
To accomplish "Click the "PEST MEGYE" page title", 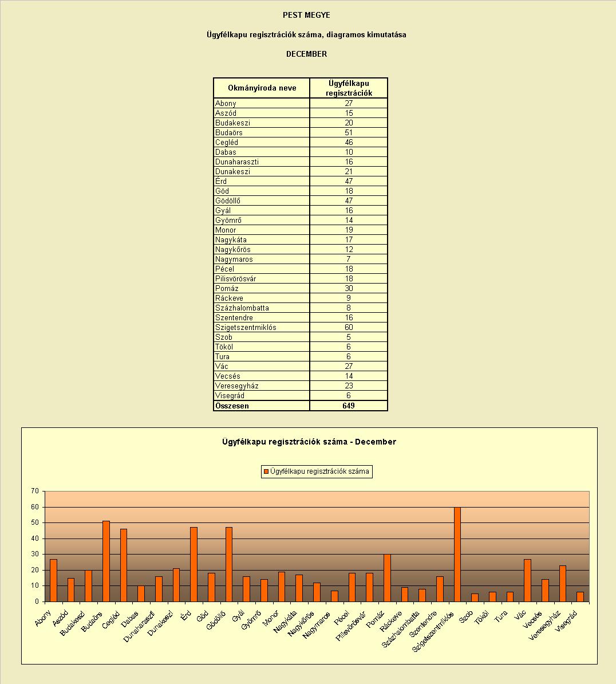I will tap(306, 15).
